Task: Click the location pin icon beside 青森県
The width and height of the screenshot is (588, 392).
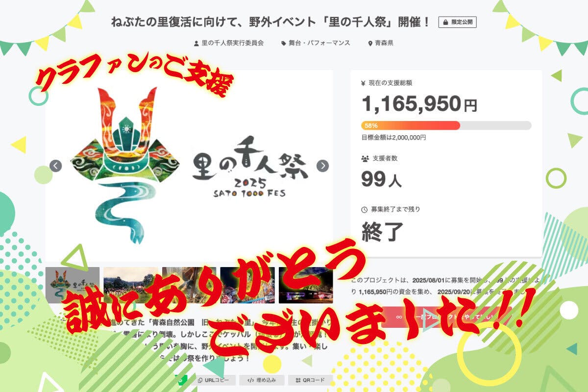Action: pyautogui.click(x=370, y=43)
